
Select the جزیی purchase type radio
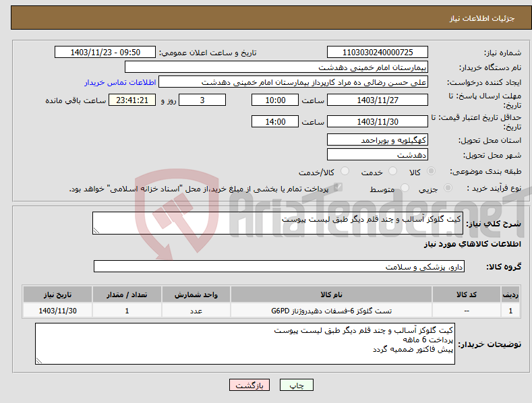tap(448, 188)
